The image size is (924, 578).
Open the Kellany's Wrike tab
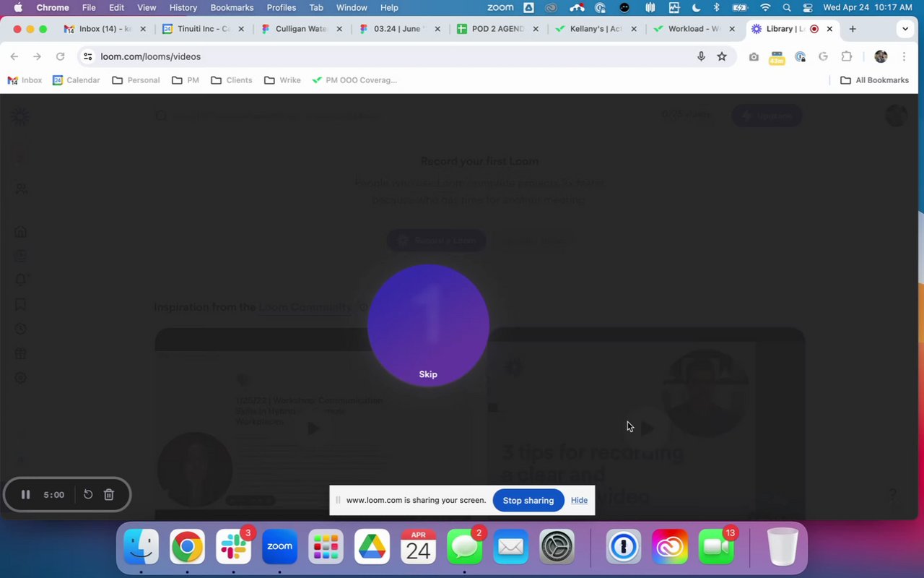pos(596,29)
